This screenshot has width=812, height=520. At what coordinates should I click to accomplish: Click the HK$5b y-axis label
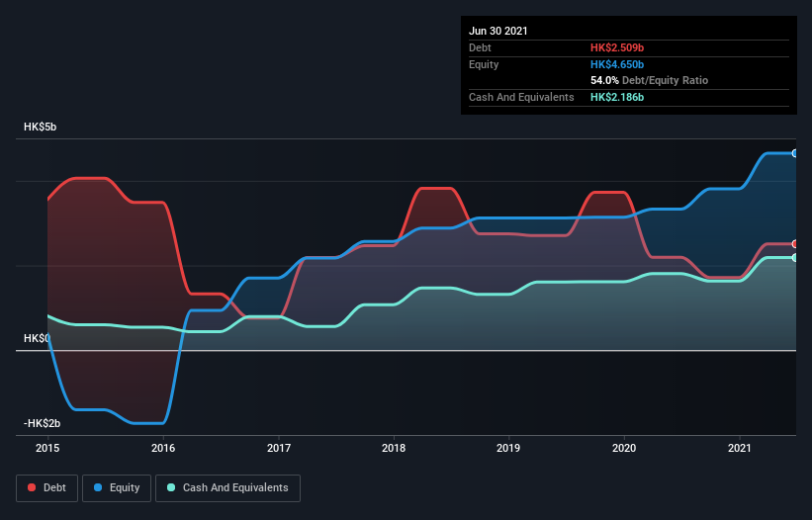[40, 127]
